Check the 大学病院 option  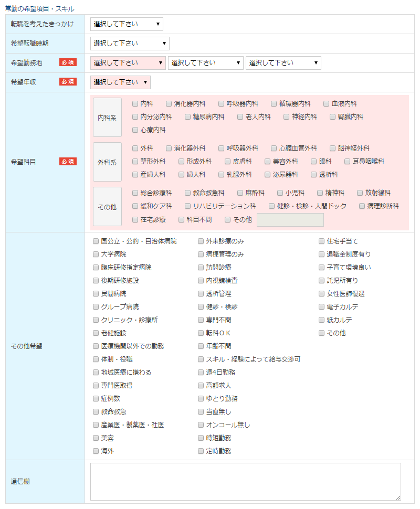[96, 254]
